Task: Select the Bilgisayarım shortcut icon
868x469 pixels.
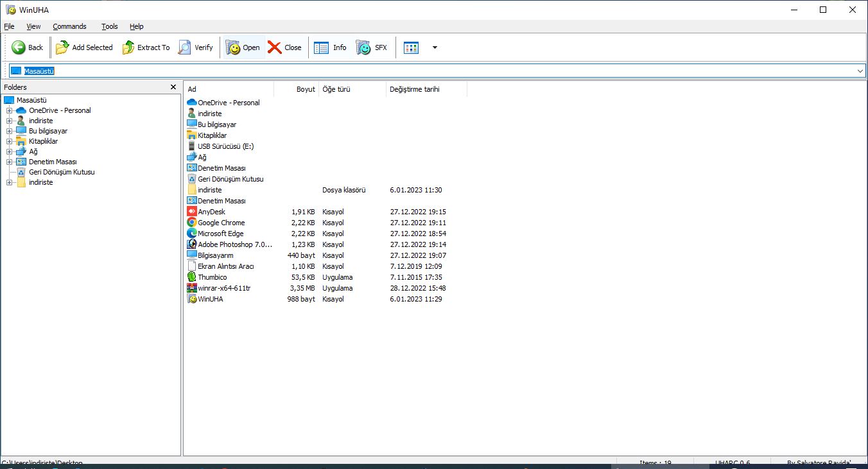Action: point(192,255)
